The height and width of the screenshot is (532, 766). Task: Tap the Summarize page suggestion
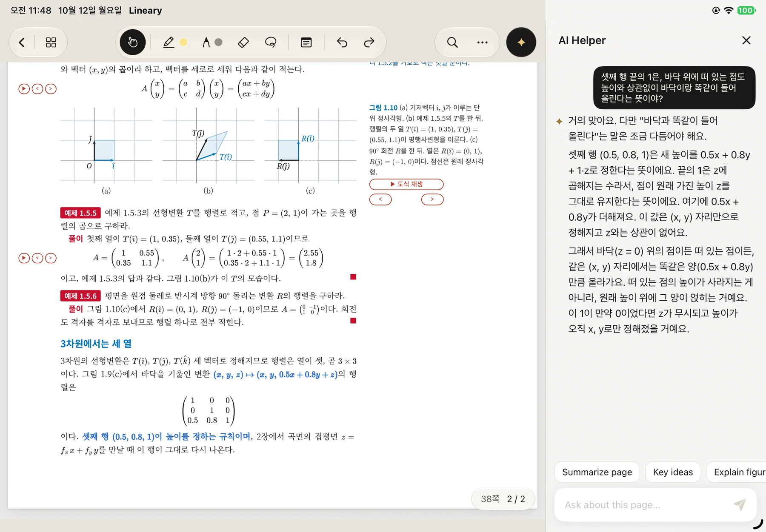(597, 472)
